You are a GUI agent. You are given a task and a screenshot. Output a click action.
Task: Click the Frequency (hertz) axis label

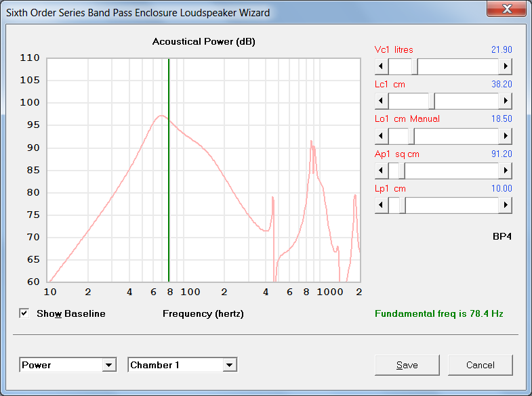[203, 313]
